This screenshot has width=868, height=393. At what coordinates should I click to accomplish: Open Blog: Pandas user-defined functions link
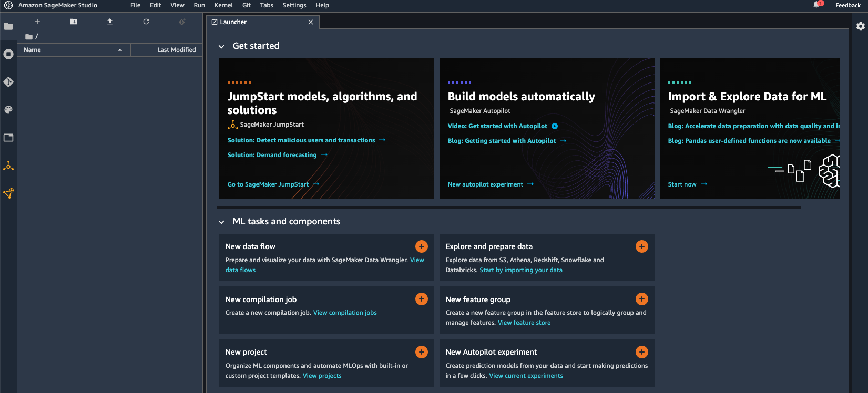[754, 141]
